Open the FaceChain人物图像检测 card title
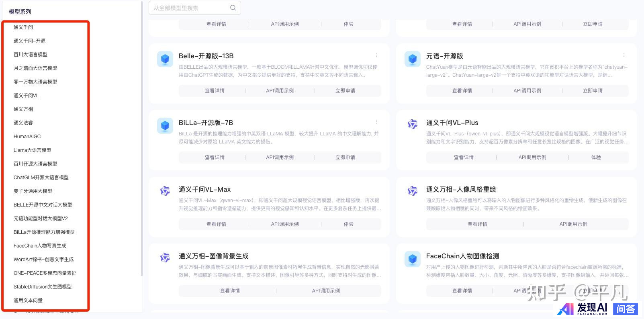Screen dimensions: 644x319 coord(462,256)
